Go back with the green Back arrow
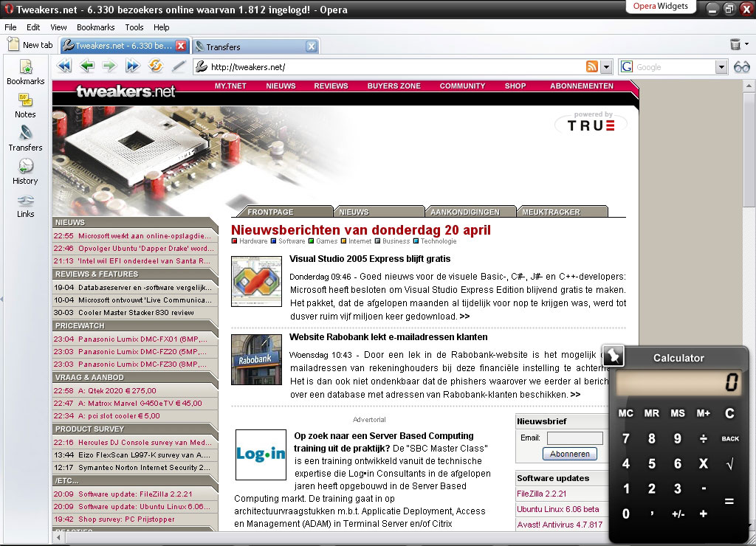756x546 pixels. [87, 66]
